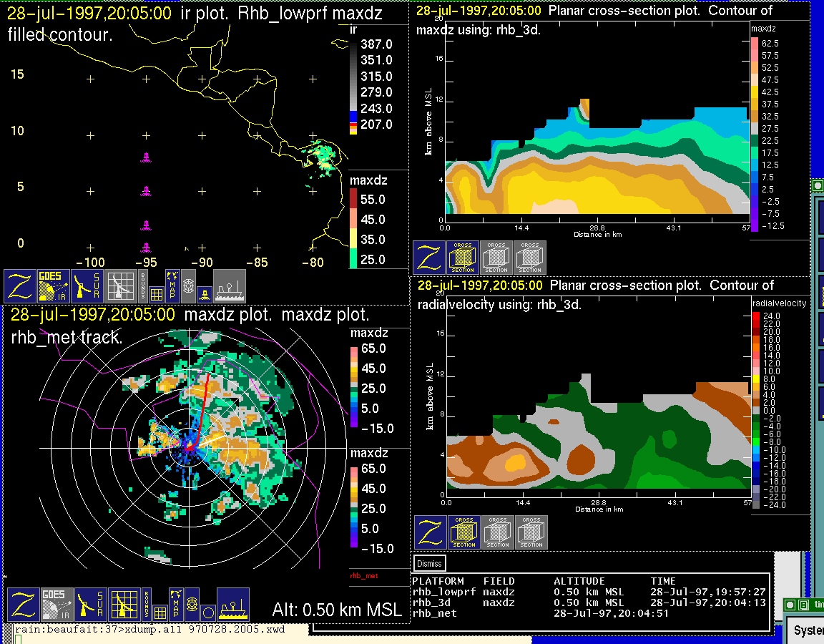The image size is (824, 644).
Task: Select the radar grid icon in maxdz plot
Action: pos(124,605)
